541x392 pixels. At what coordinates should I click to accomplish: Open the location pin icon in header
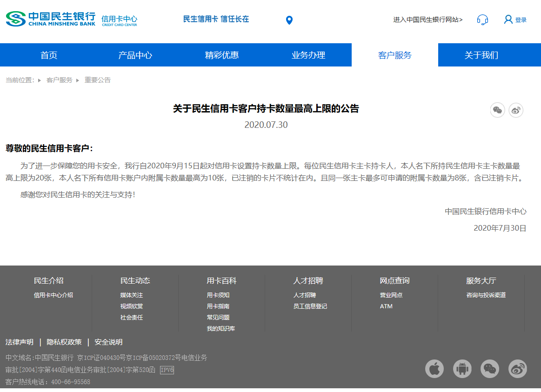[289, 20]
